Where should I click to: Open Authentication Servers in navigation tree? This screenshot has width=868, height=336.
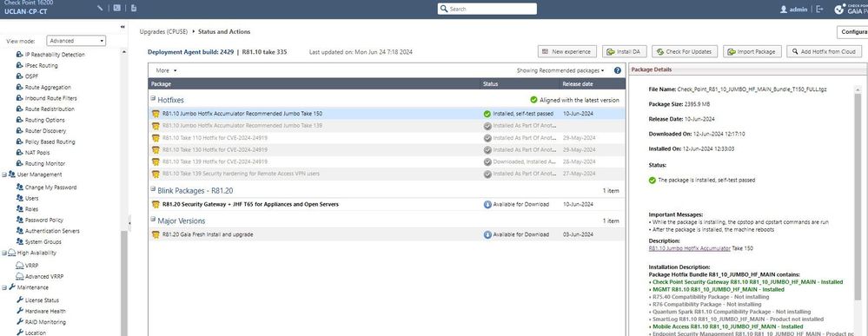coord(52,232)
